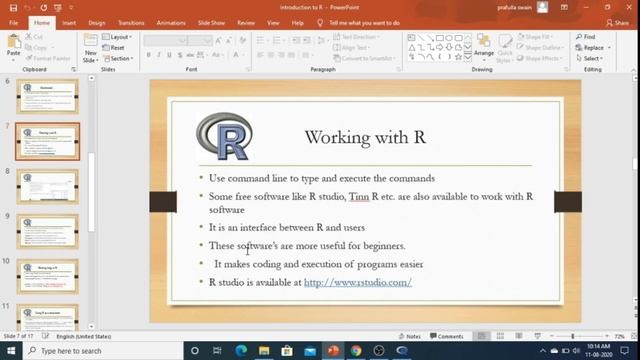Toggle Bold formatting
Image resolution: width=640 pixels, height=360 pixels.
(x=148, y=55)
